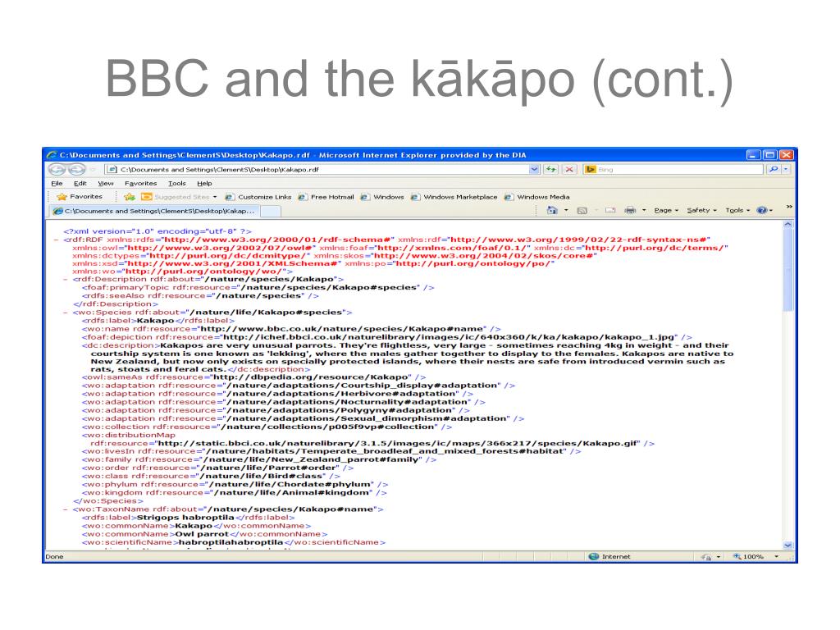Screen dimensions: 840x630
Task: Click the Favorites star button
Action: click(80, 197)
